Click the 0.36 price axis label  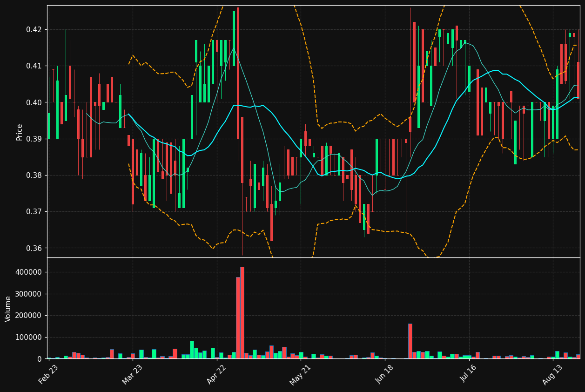pyautogui.click(x=34, y=248)
